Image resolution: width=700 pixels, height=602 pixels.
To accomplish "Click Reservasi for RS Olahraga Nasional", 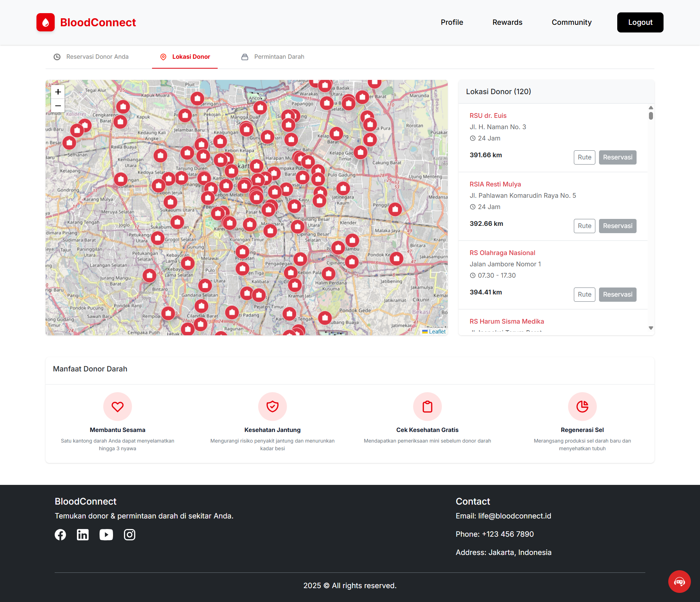I will [617, 294].
